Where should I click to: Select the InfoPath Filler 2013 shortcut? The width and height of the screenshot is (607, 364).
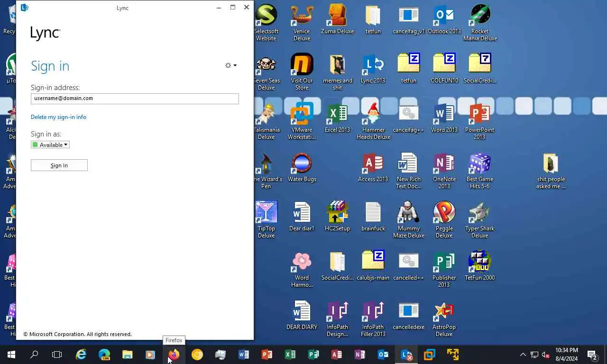click(x=373, y=318)
